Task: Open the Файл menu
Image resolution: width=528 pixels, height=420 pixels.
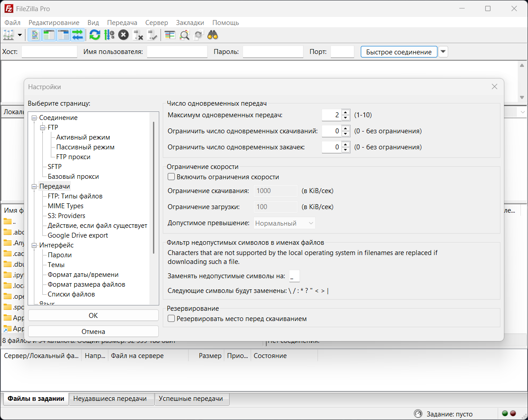Action: pyautogui.click(x=12, y=23)
